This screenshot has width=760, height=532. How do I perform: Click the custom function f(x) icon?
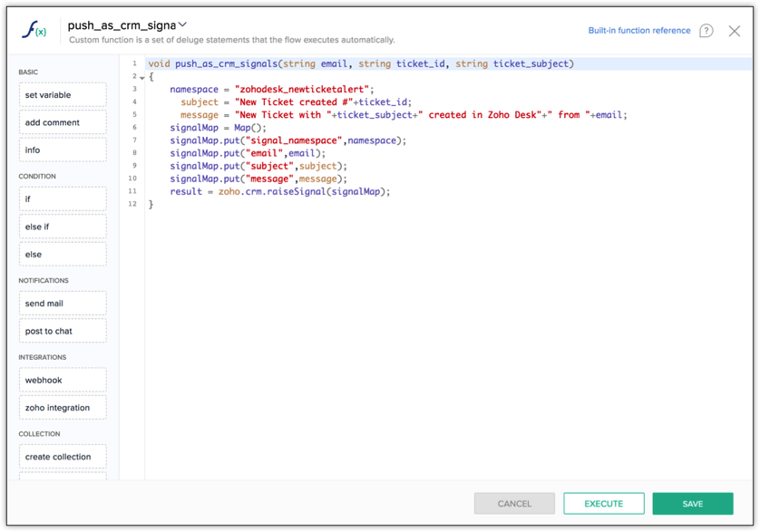34,31
